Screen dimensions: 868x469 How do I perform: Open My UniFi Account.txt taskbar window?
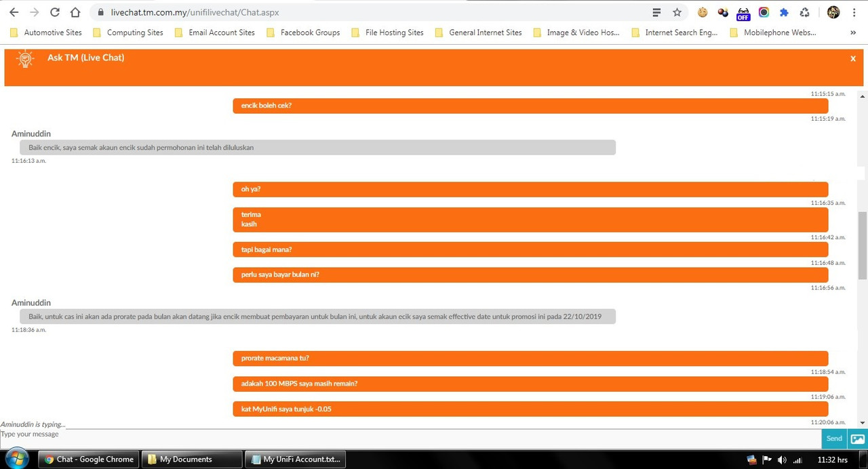click(295, 459)
